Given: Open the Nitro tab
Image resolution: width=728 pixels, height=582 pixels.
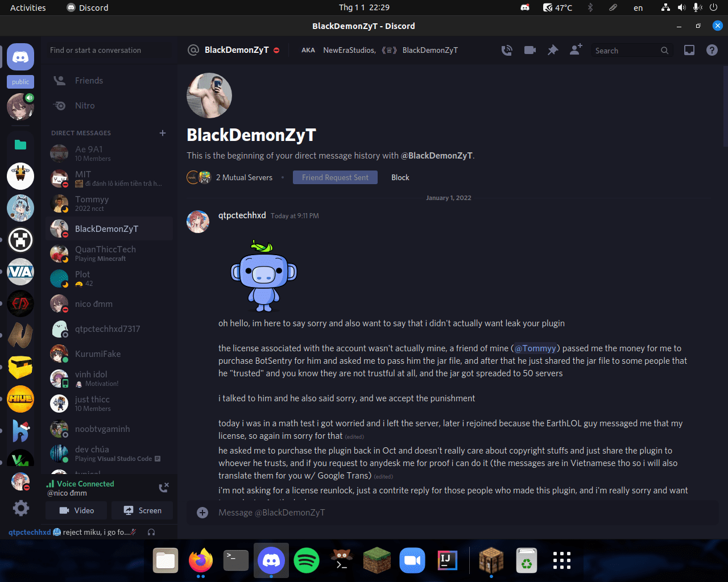Looking at the screenshot, I should [x=109, y=106].
